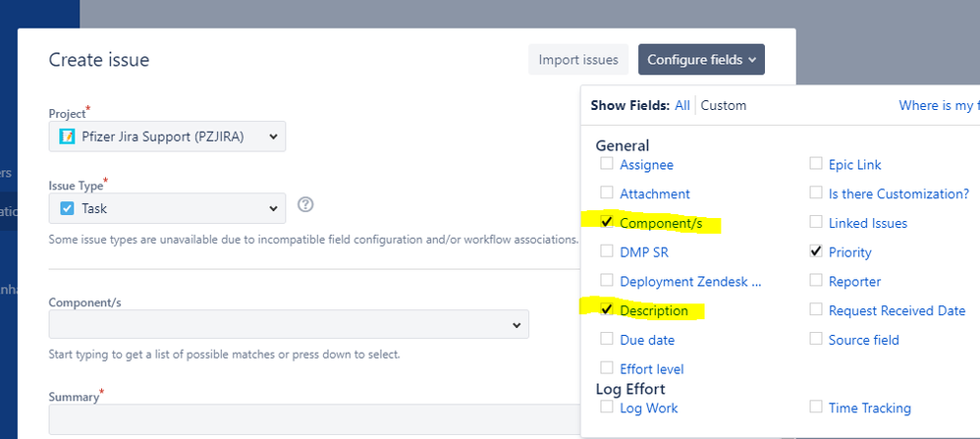Click the Deployment Zendesk field link
The image size is (980, 439).
pyautogui.click(x=690, y=282)
